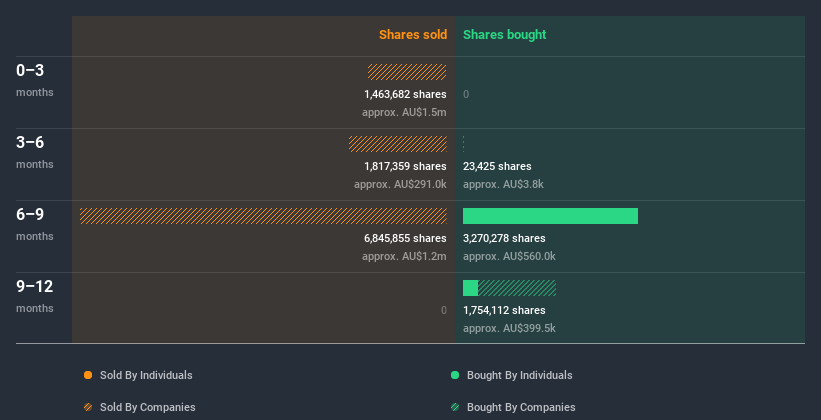
Task: Click the Sold By Companies striped icon
Action: (x=88, y=407)
